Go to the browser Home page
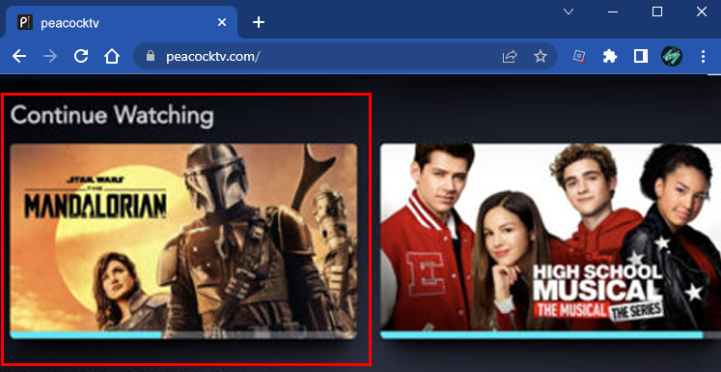Viewport: 721px width, 372px height. pos(112,57)
